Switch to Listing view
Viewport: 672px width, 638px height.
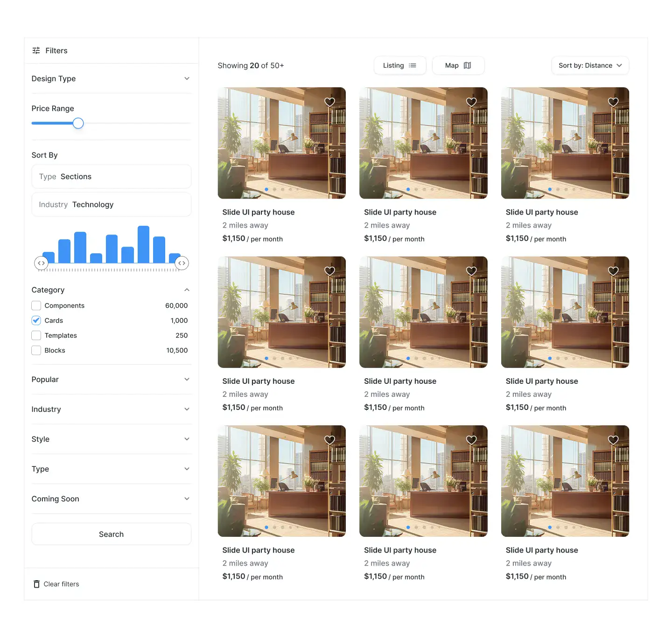pos(400,65)
